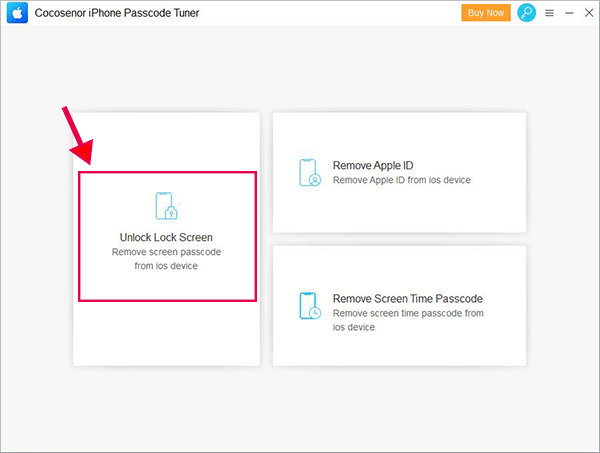Click the Buy Now button
The height and width of the screenshot is (453, 600).
486,13
